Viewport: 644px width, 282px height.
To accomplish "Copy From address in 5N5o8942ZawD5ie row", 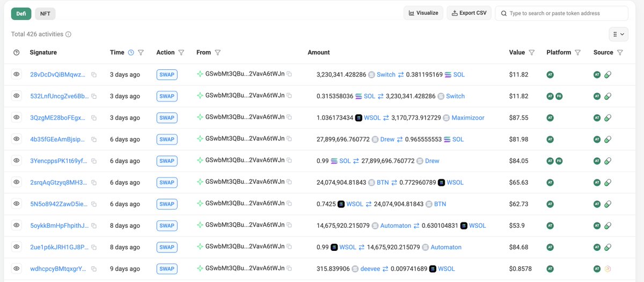I will 289,204.
